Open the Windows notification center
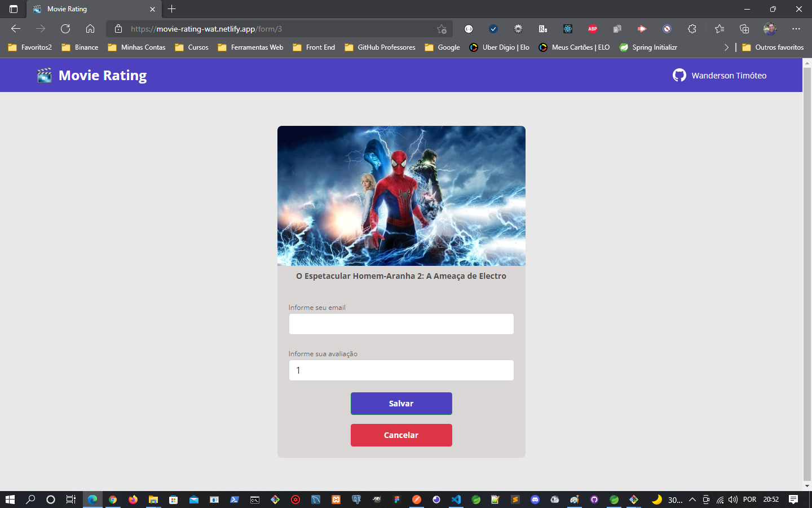The image size is (812, 508). click(793, 500)
